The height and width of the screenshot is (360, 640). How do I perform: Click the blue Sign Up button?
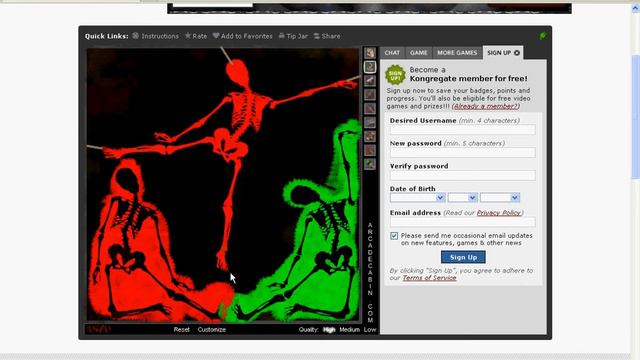point(463,257)
